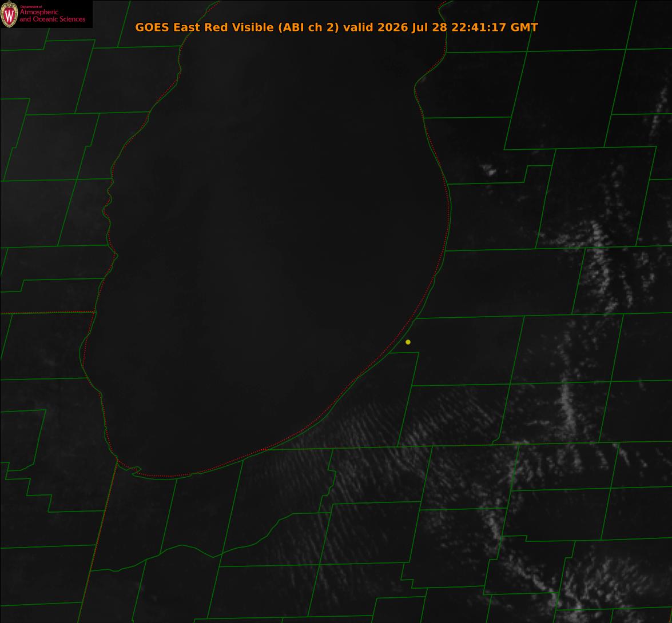Viewport: 672px width, 623px height.
Task: Click the center of dark Lake Michigan
Action: [x=275, y=249]
